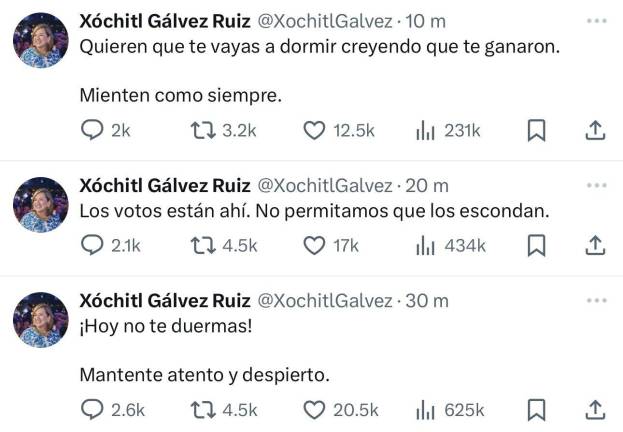Like the tweet with 12.5k likes

click(314, 131)
